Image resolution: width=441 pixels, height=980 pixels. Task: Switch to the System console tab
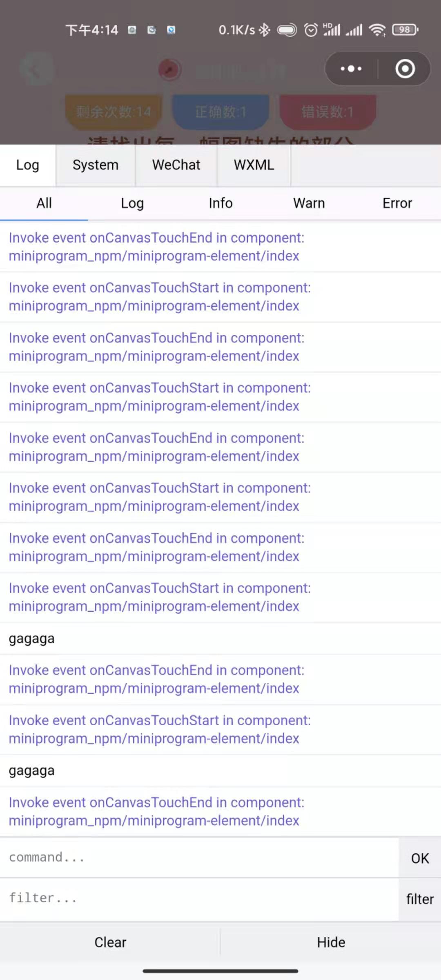point(95,165)
